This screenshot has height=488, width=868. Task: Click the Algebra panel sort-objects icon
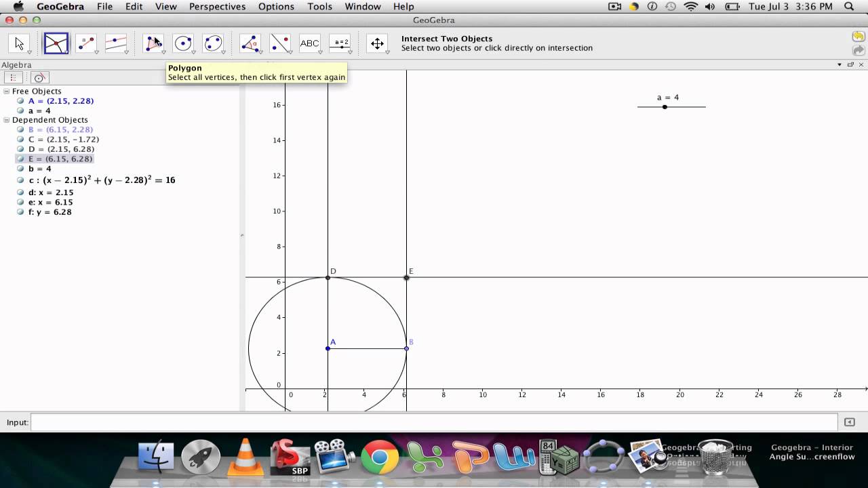pyautogui.click(x=13, y=77)
